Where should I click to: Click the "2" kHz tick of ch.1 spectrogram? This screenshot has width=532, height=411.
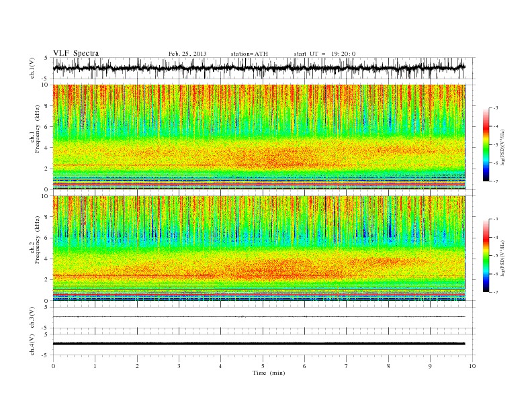[46, 169]
